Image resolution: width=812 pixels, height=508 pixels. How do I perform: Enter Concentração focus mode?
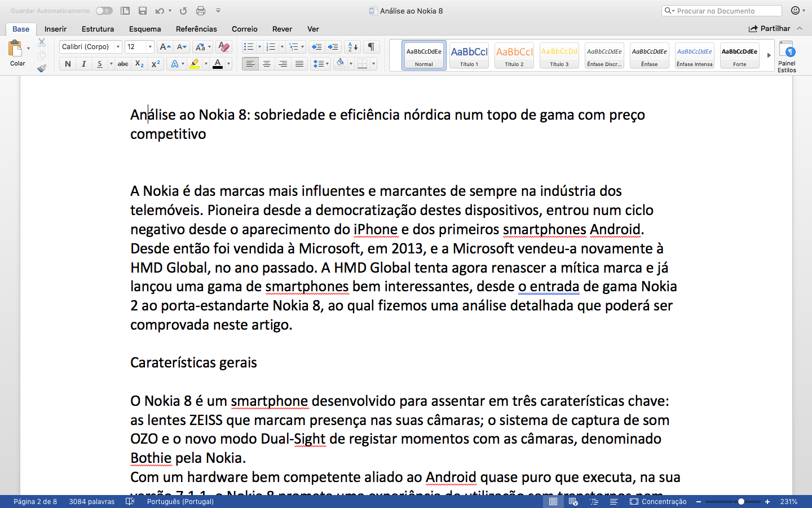pos(658,501)
